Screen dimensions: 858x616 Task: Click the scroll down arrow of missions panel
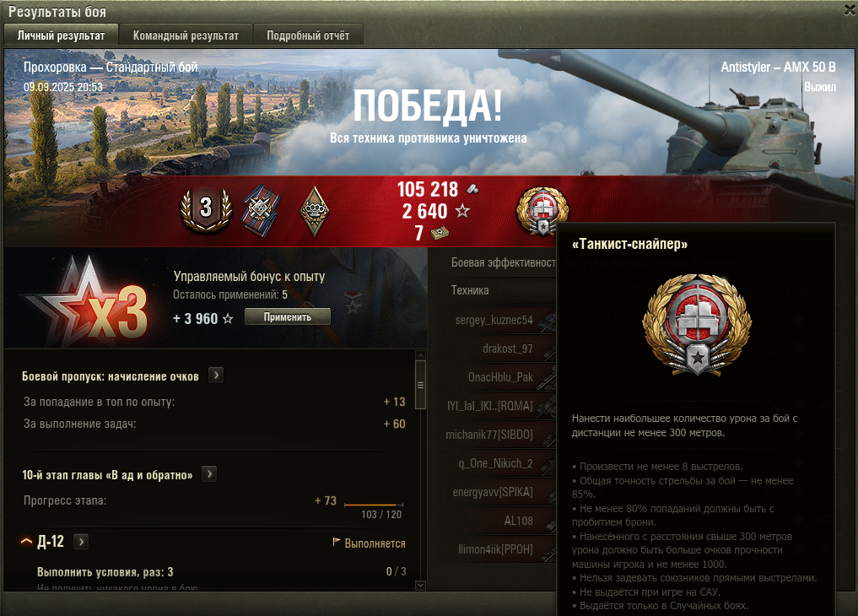click(x=420, y=585)
